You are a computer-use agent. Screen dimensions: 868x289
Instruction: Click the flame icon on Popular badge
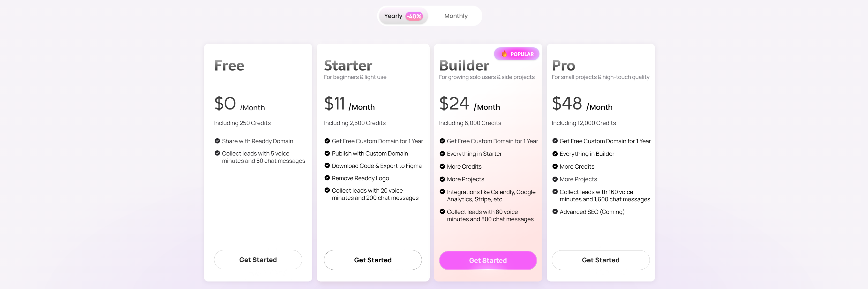(504, 54)
